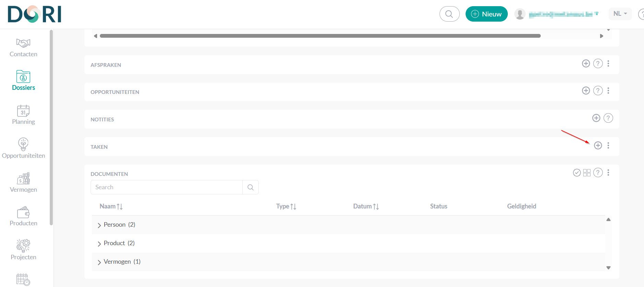Open help for Opportuniteiten section
Viewport: 644px width, 287px height.
(598, 91)
